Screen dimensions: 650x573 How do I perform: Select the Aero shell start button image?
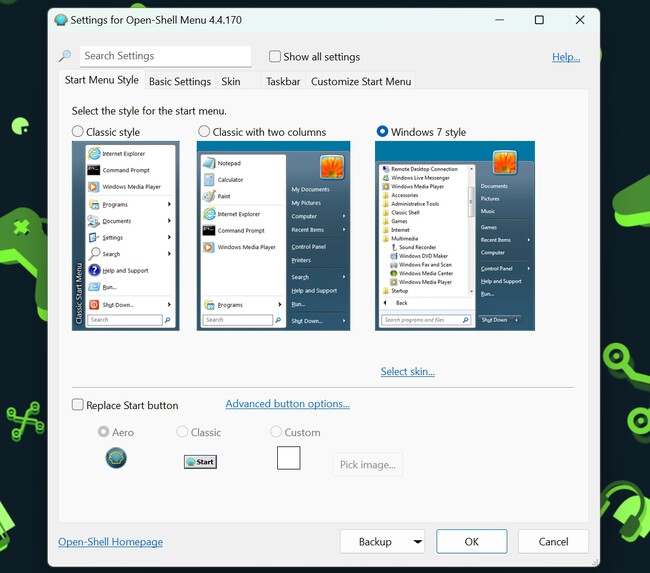pyautogui.click(x=116, y=458)
